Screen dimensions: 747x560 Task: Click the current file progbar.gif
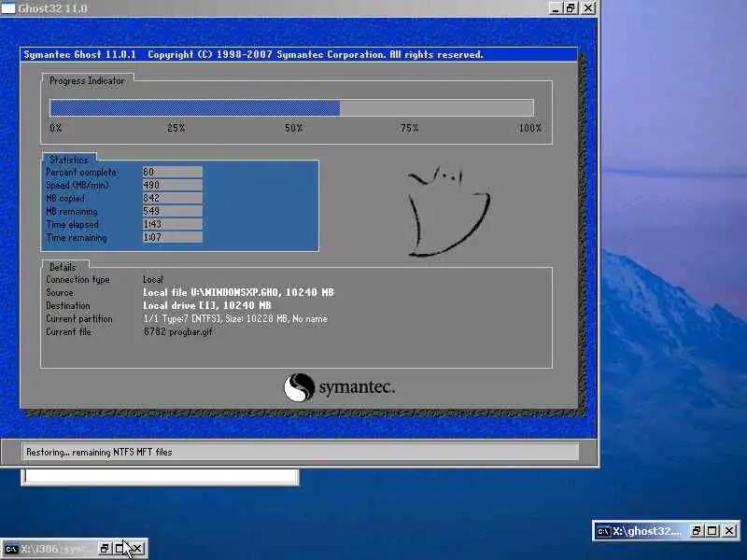click(177, 332)
